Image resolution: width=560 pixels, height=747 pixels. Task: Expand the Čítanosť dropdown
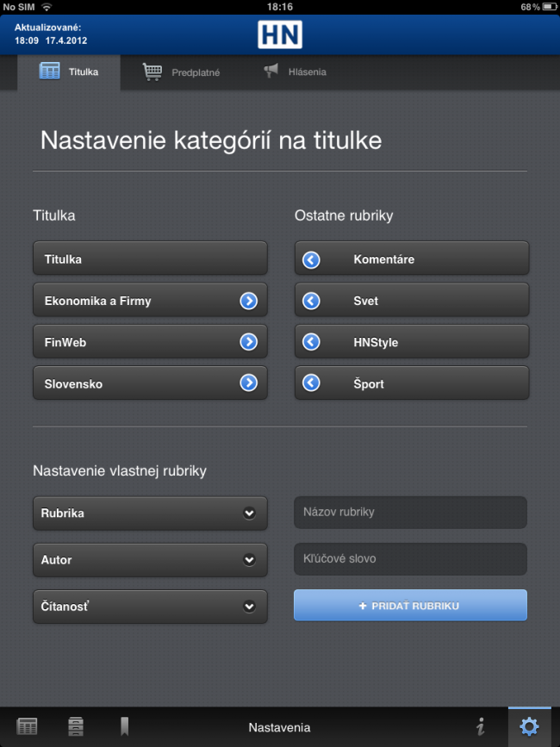(150, 607)
